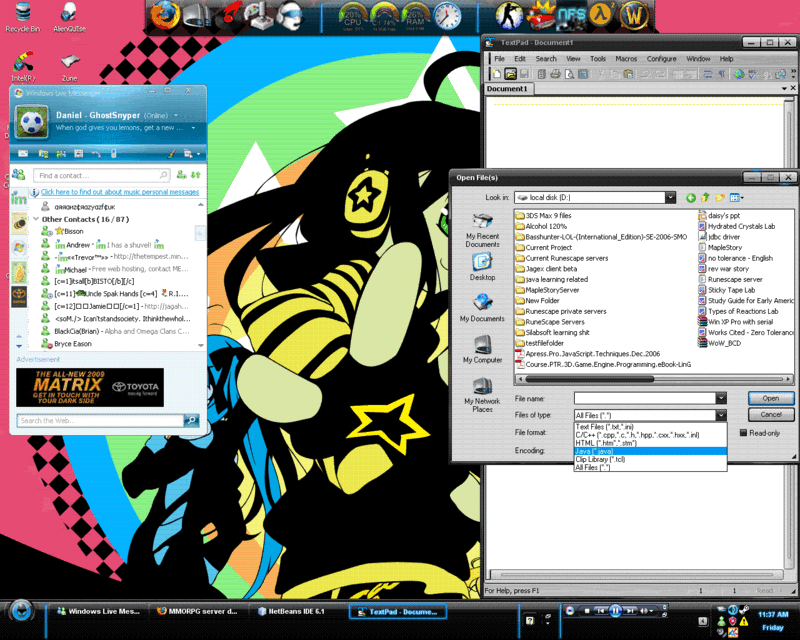This screenshot has height=640, width=800.
Task: Go up one folder level
Action: 706,198
